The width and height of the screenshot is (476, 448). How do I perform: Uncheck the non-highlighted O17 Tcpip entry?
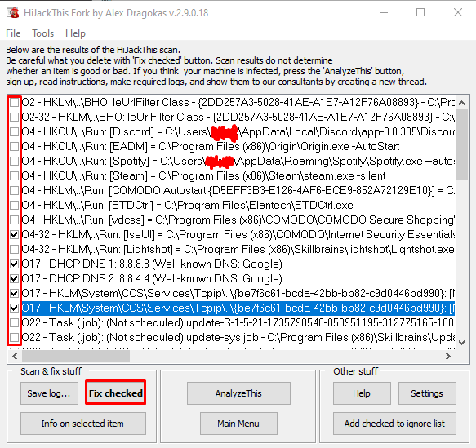pyautogui.click(x=14, y=293)
